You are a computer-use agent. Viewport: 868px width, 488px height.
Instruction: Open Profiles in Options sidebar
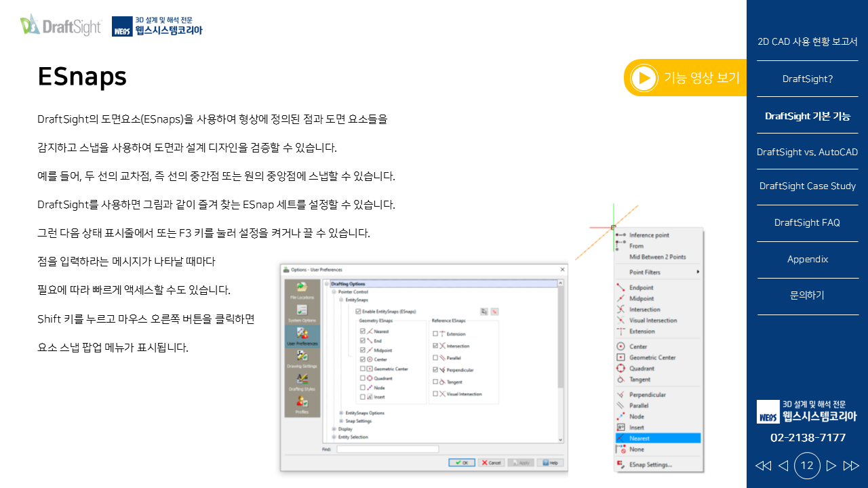coord(302,405)
